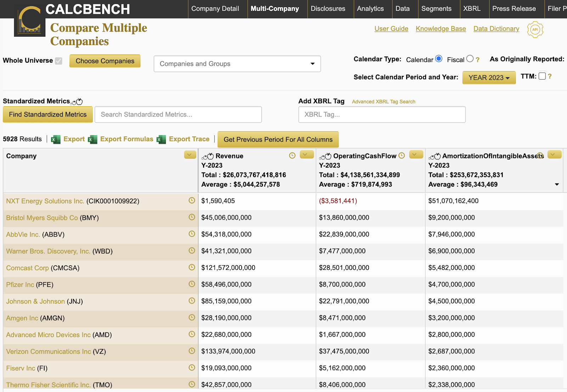The image size is (567, 392).
Task: Open the Revenue column dropdown arrow
Action: tap(307, 154)
